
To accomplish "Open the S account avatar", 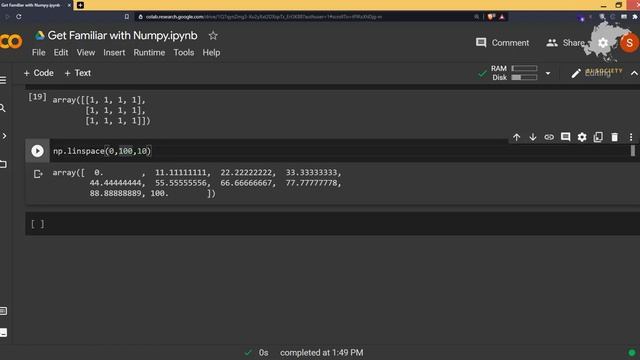I will coord(629,43).
